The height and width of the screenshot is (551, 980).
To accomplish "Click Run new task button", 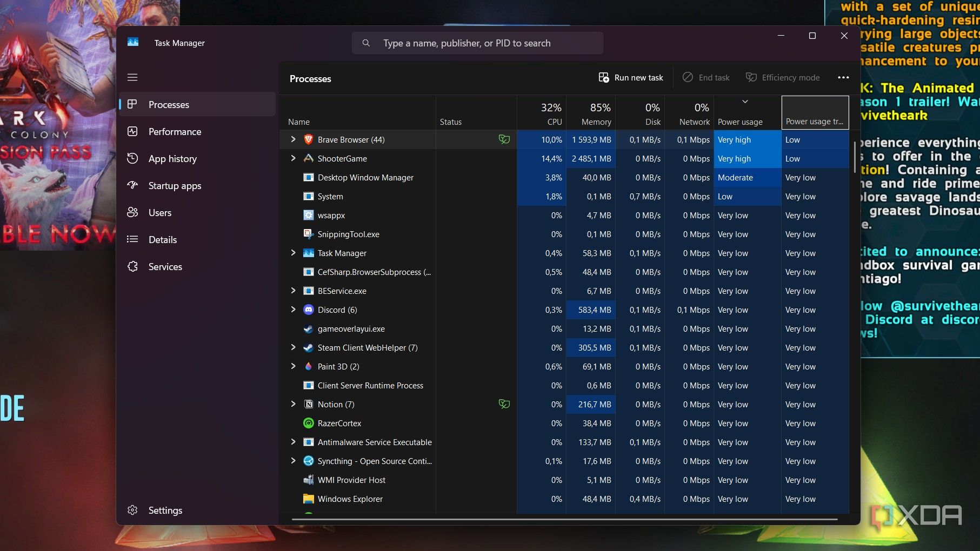I will (630, 77).
